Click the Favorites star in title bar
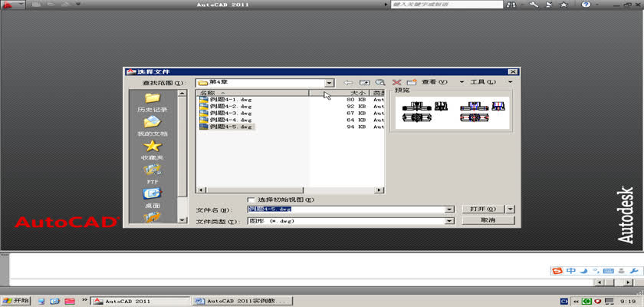This screenshot has width=644, height=307. click(564, 5)
